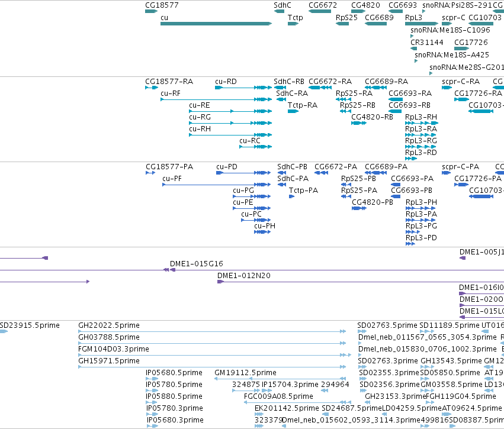504x429 pixels.
Task: Click the Tctp-RA transcript label
Action: [x=303, y=105]
